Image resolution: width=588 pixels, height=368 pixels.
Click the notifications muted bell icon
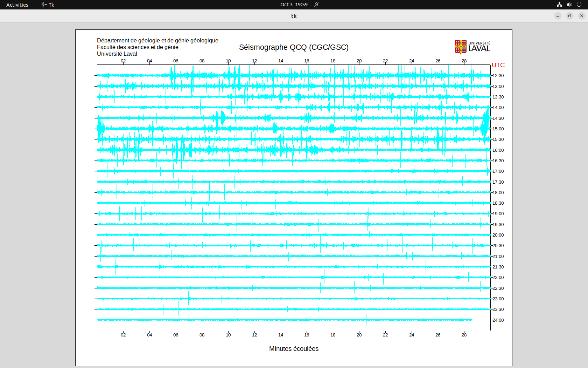point(316,5)
